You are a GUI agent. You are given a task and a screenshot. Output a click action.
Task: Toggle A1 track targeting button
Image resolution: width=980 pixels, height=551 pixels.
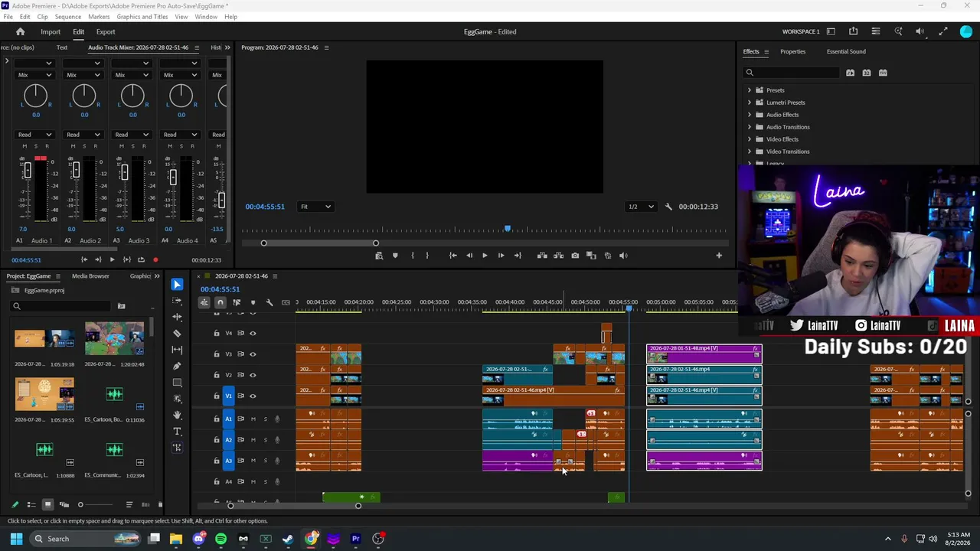[228, 419]
